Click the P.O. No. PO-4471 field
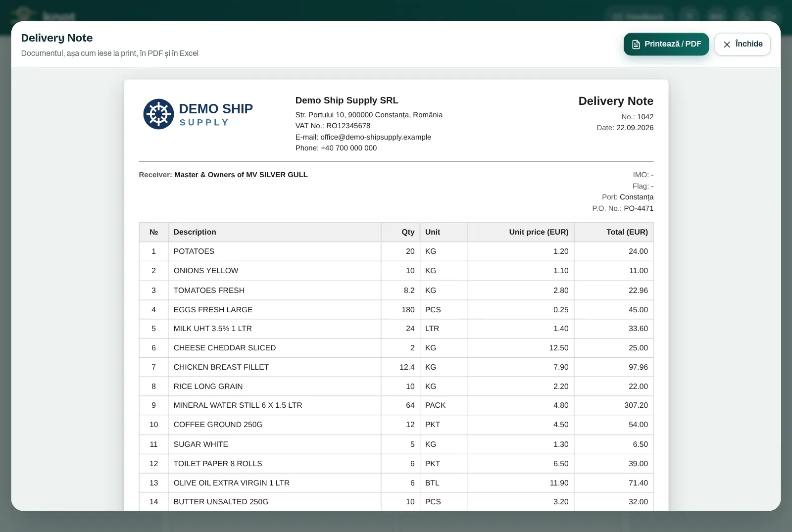This screenshot has width=792, height=532. point(623,208)
